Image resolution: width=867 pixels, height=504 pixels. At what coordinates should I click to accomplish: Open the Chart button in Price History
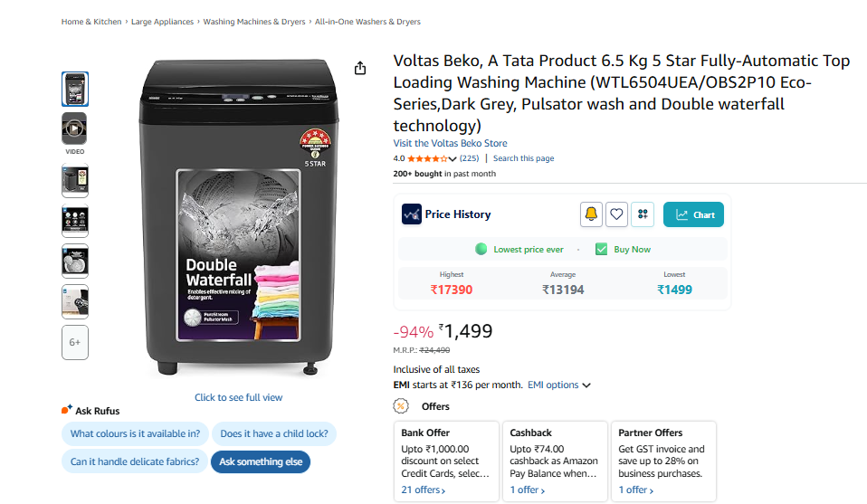(693, 214)
